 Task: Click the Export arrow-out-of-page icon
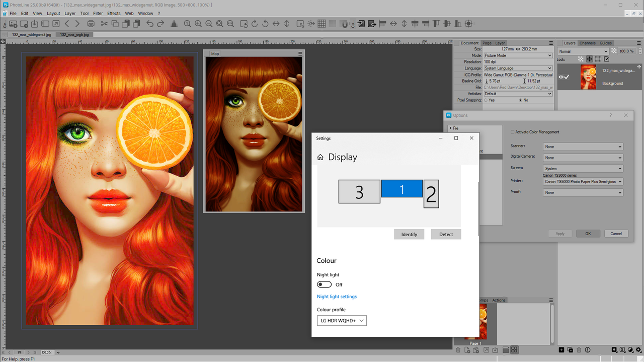(372, 24)
